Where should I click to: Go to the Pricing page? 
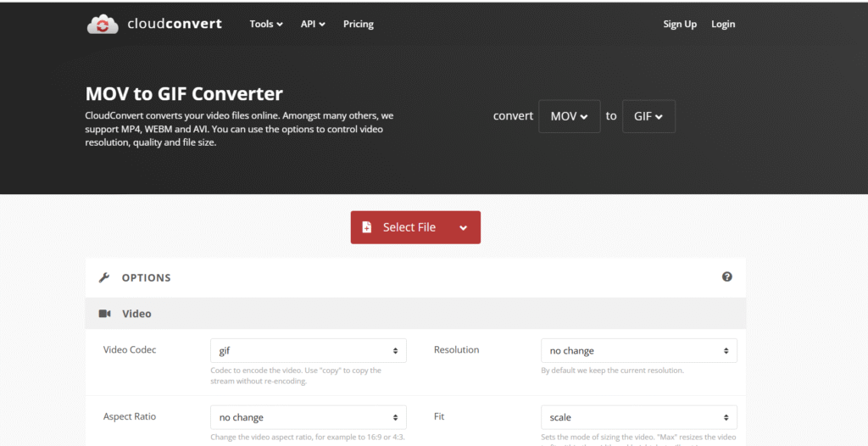click(x=359, y=24)
